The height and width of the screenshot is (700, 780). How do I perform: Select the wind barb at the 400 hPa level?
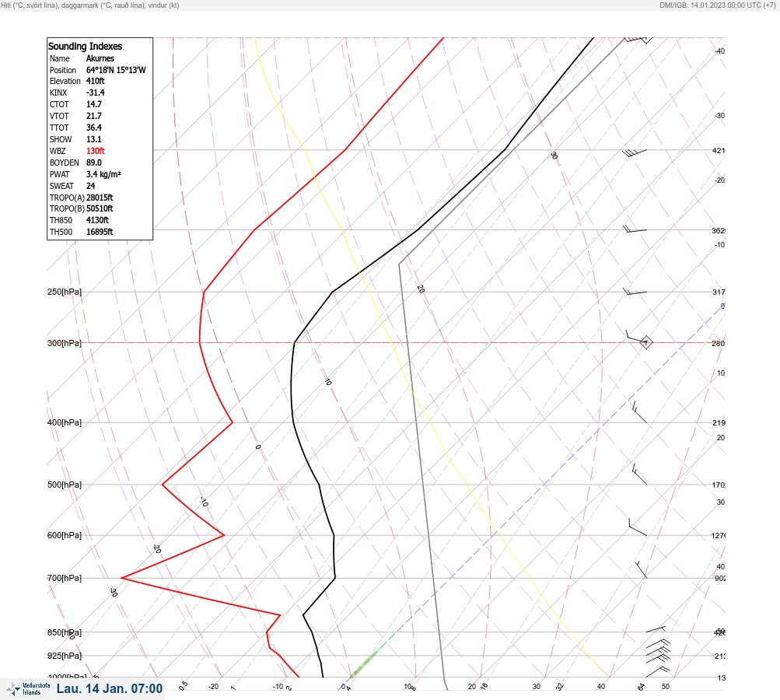pos(639,412)
